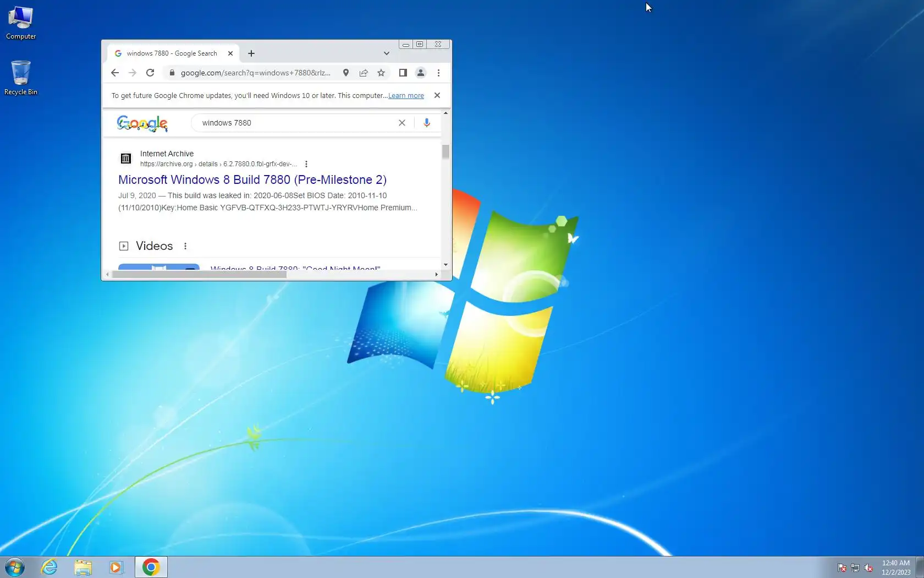This screenshot has height=578, width=924.
Task: Select the Computer desktop icon
Action: pyautogui.click(x=21, y=23)
